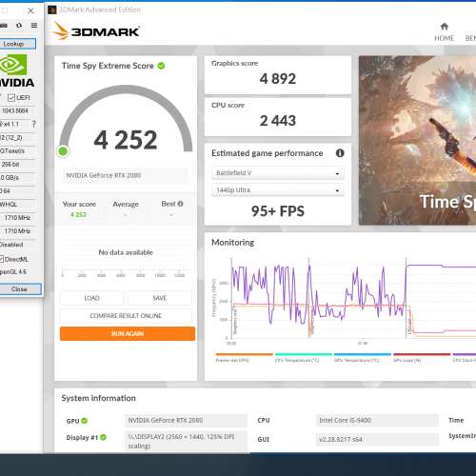The width and height of the screenshot is (476, 476).
Task: Close the GPU-Z window with the X
Action: coord(30,10)
